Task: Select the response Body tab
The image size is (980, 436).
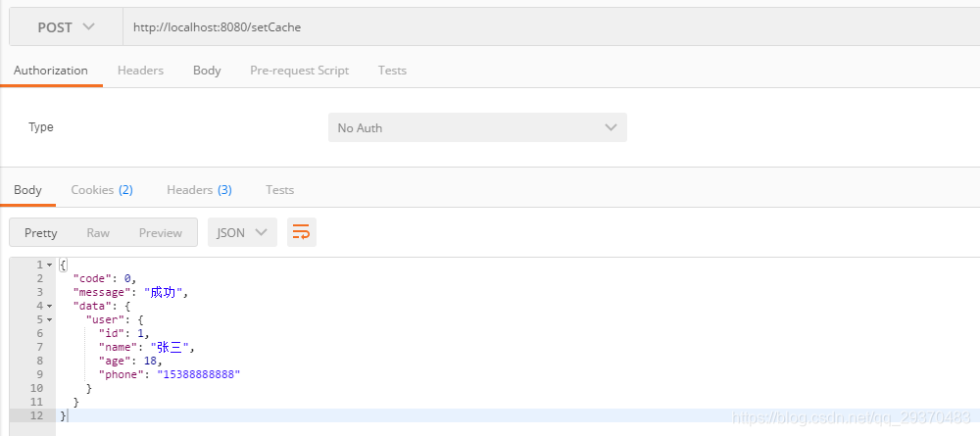Action: (27, 190)
